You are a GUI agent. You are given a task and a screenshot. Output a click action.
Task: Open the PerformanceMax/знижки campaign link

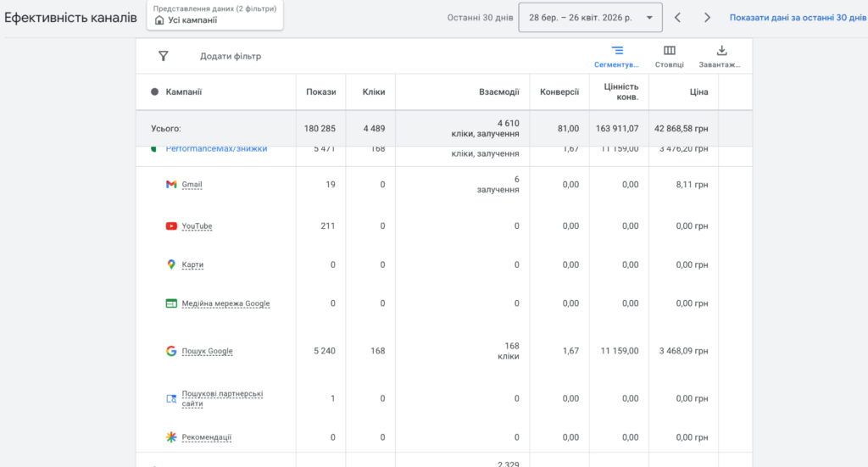pos(216,149)
